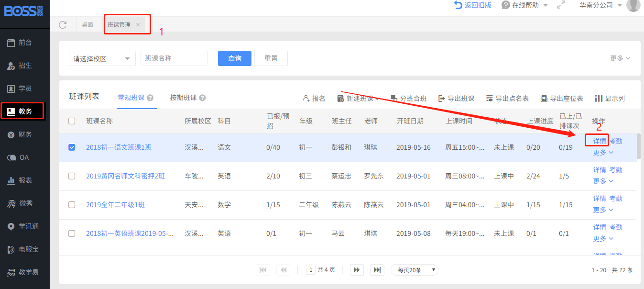The image size is (644, 289).
Task: Open 新建班课 dropdown
Action: (358, 99)
